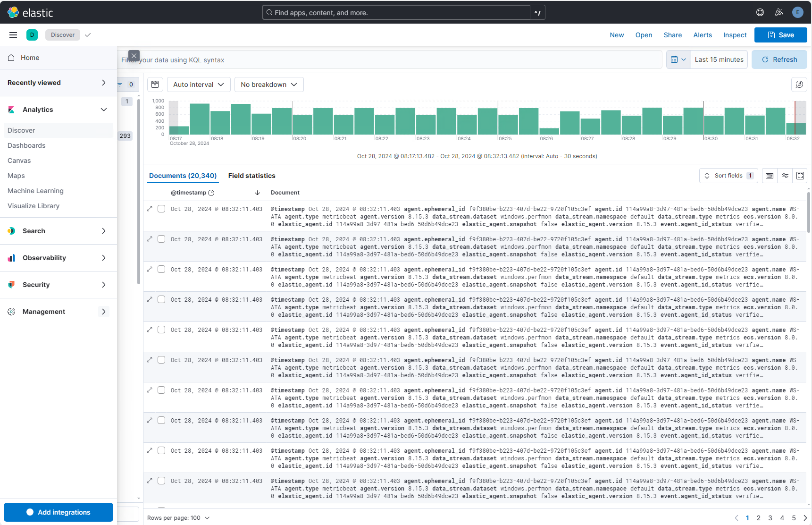The width and height of the screenshot is (812, 525).
Task: Click the Share link
Action: click(672, 35)
